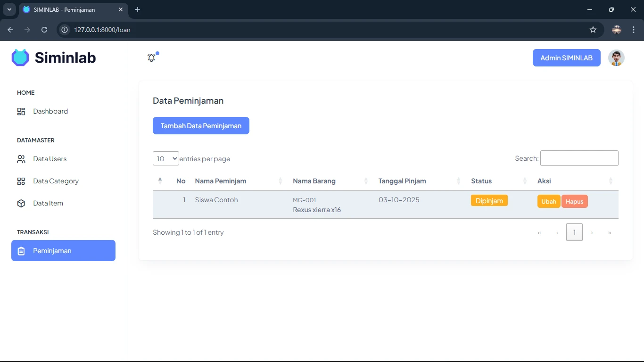This screenshot has height=362, width=644.
Task: Click the notification bell icon
Action: click(151, 58)
